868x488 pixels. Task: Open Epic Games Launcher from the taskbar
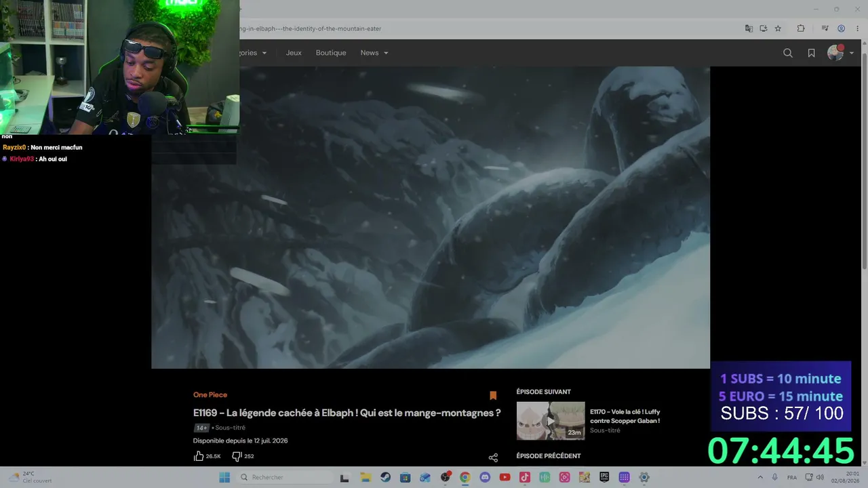pyautogui.click(x=604, y=477)
